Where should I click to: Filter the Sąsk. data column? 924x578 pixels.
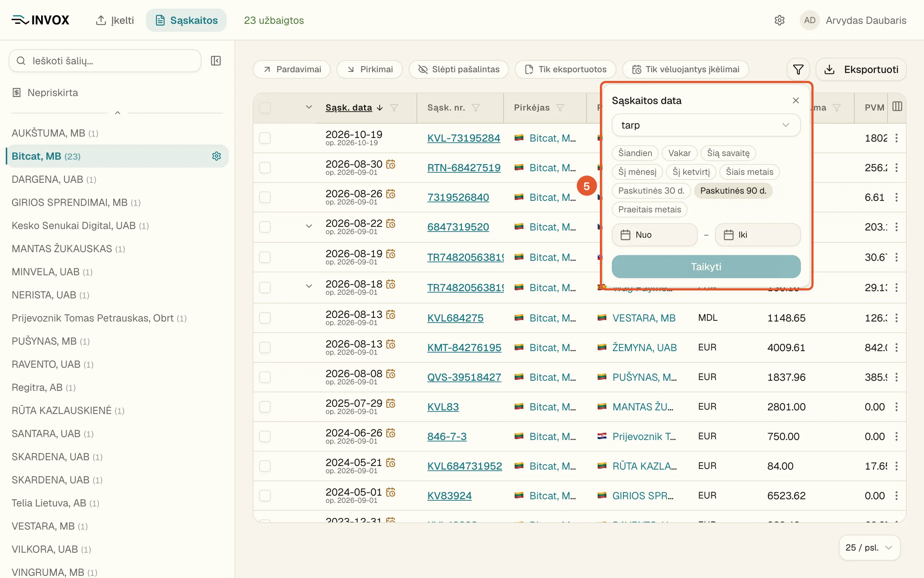tap(394, 108)
